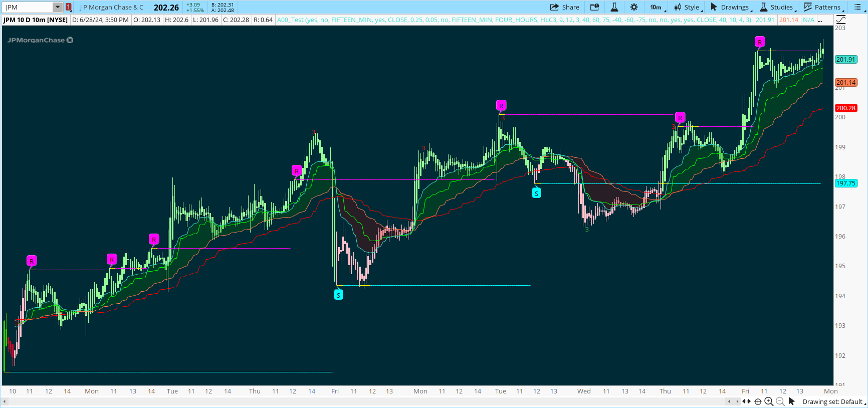Click the L: 201.96 low value
The image size is (868, 408).
pyautogui.click(x=206, y=20)
